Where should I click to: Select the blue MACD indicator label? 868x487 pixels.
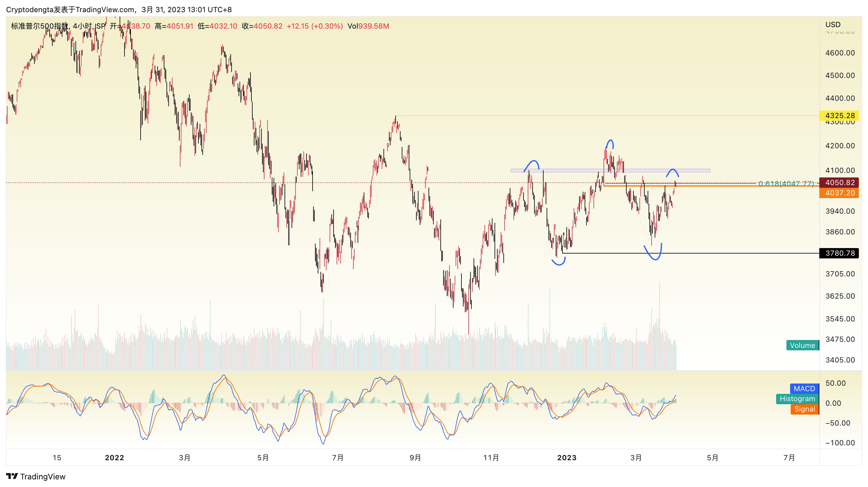pyautogui.click(x=804, y=389)
